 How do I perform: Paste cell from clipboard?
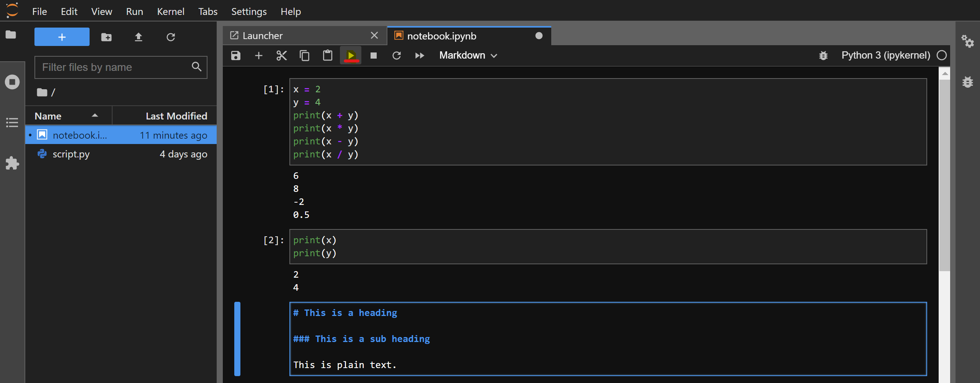click(328, 56)
